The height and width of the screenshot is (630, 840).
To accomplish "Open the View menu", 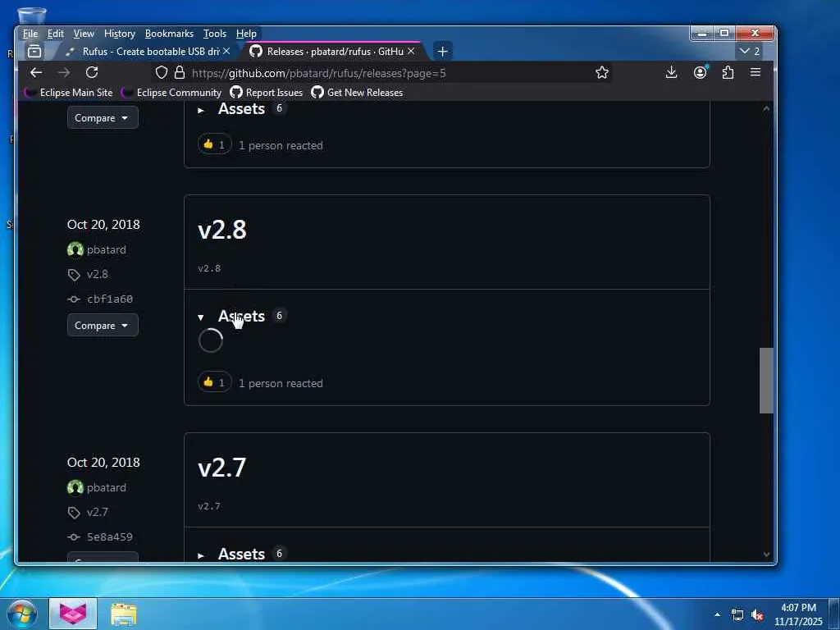I will click(x=84, y=34).
